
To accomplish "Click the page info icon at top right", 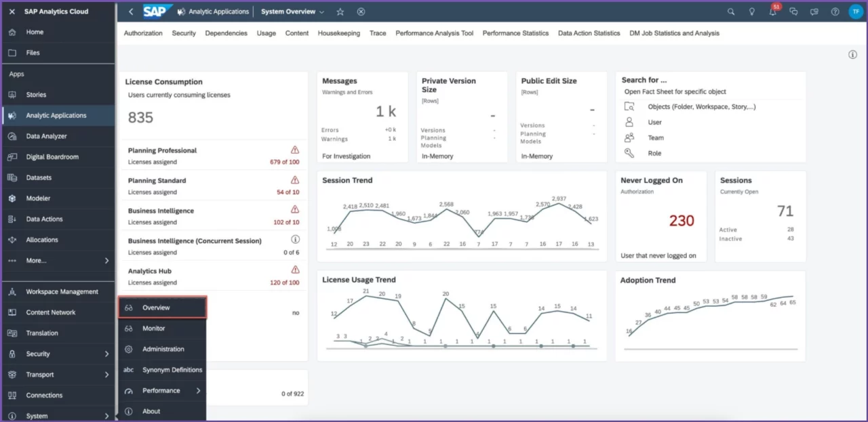I will pyautogui.click(x=852, y=55).
